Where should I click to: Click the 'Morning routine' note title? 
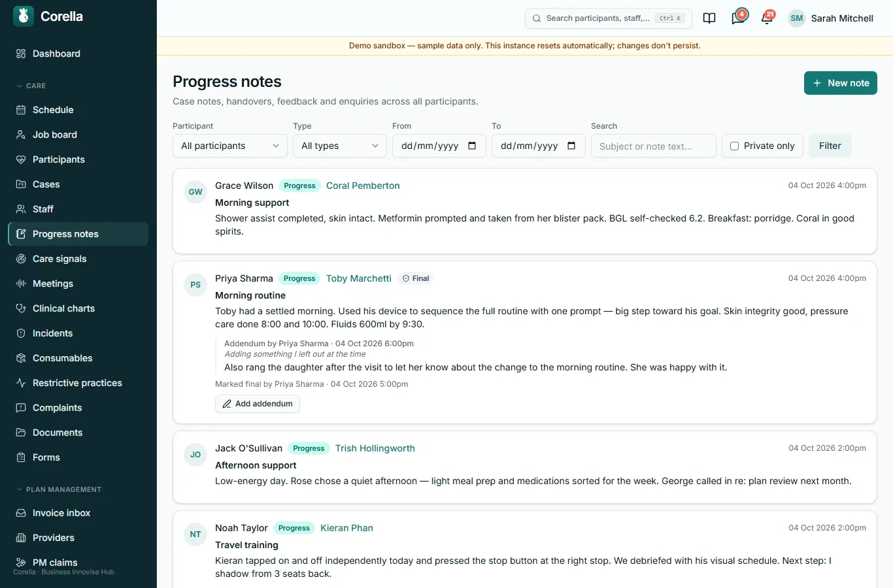[250, 295]
